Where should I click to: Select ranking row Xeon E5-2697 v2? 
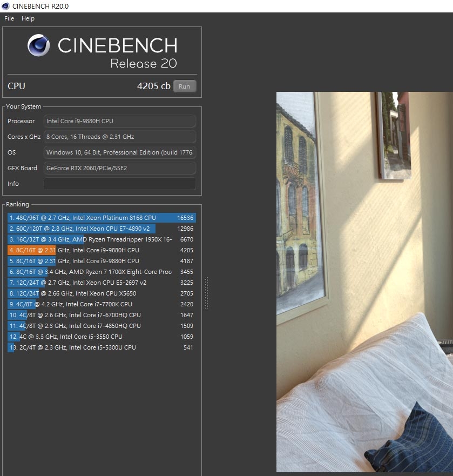pos(102,283)
